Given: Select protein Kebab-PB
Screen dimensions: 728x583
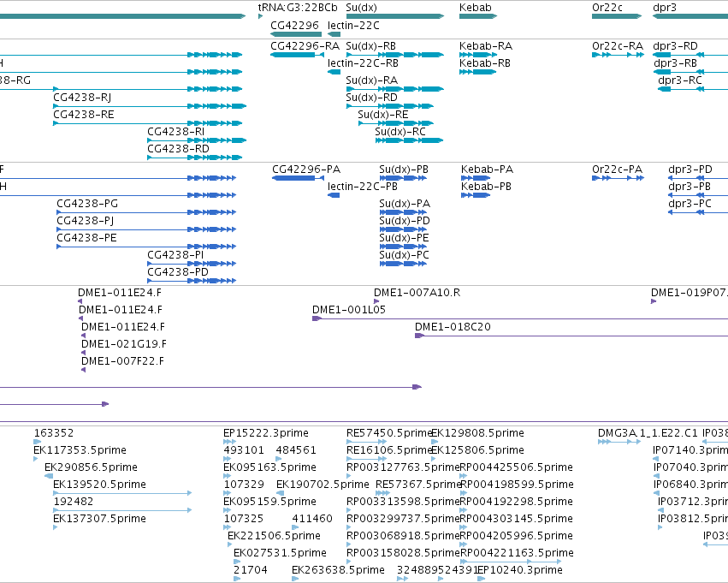Looking at the screenshot, I should click(476, 195).
